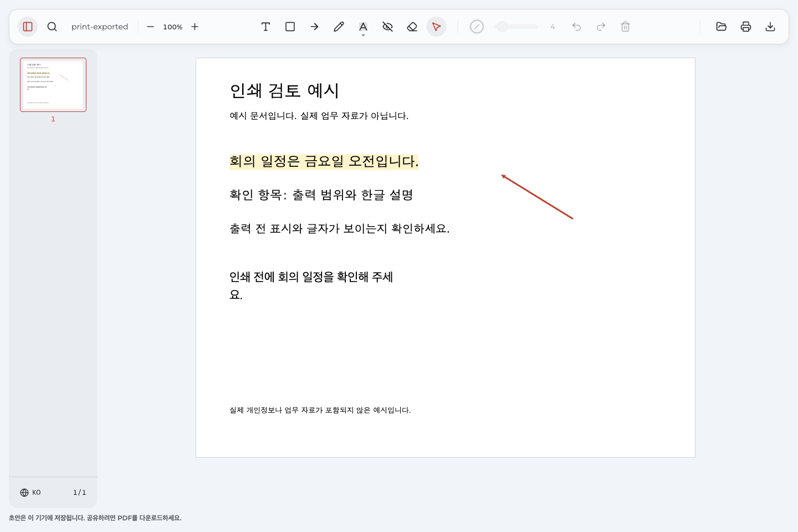Click the print-exported file name

click(100, 27)
